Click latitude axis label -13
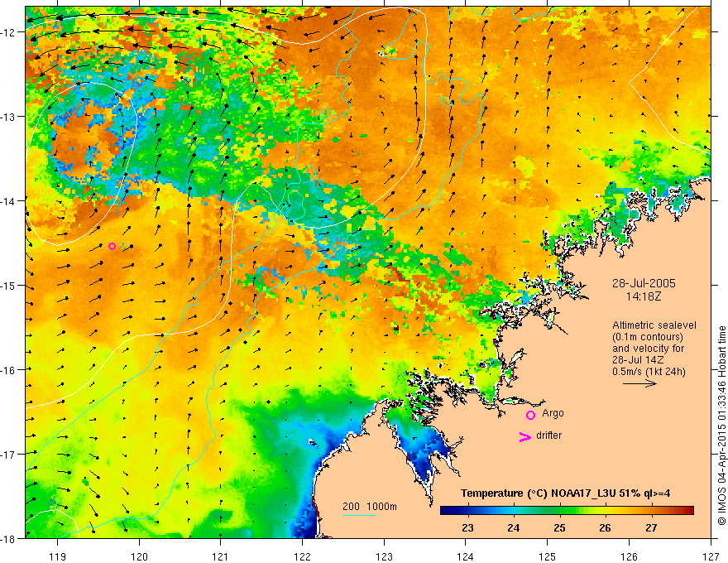Screen dimensions: 728x563 pos(9,117)
